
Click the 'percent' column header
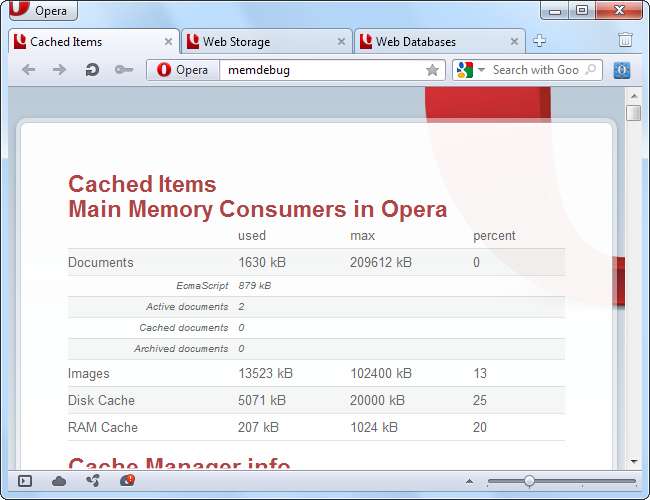(x=494, y=236)
